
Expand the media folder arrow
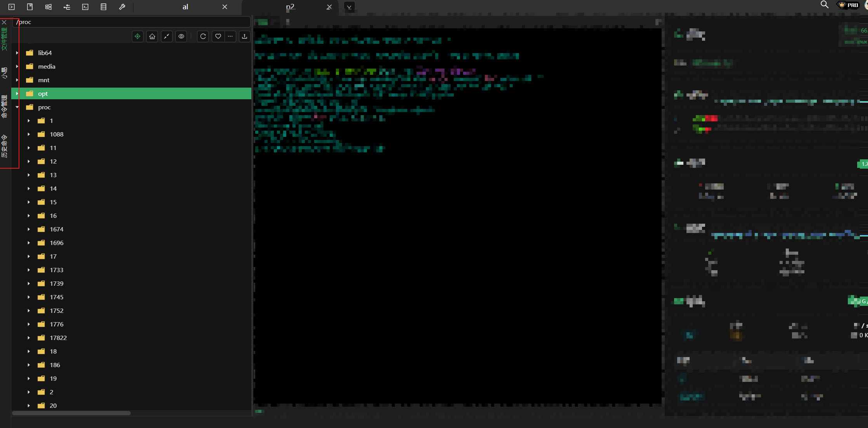(17, 66)
